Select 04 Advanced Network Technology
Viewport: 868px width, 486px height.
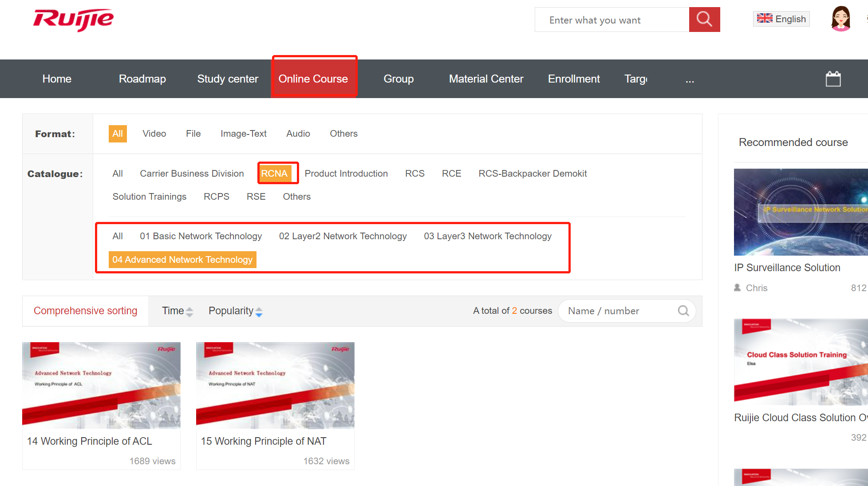point(182,260)
